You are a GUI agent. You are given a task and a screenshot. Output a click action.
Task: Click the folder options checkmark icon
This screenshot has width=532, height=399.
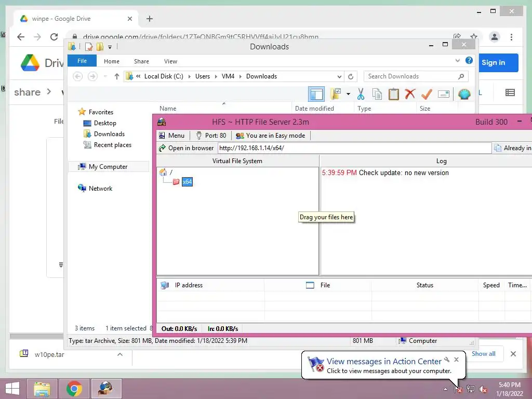pos(336,94)
